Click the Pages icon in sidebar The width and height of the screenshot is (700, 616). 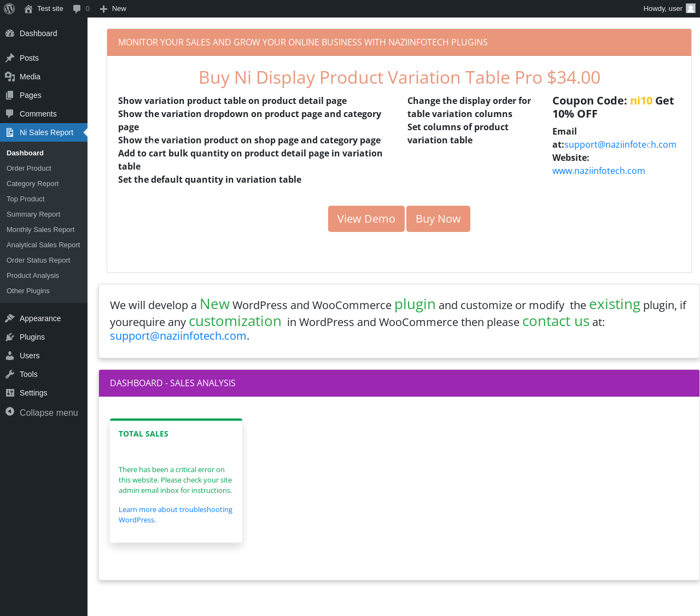pos(10,95)
